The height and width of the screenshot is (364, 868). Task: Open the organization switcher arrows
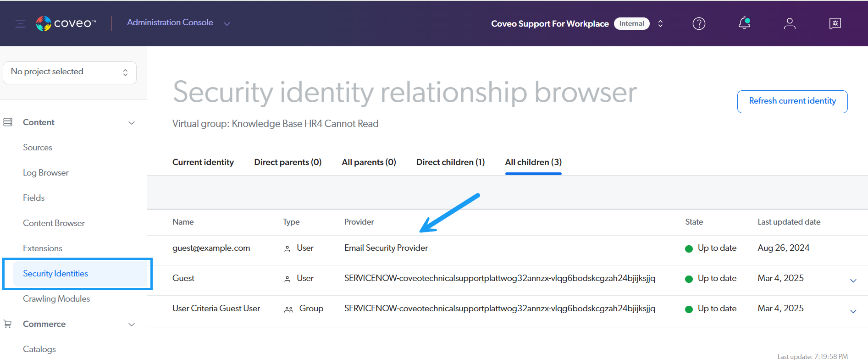(x=660, y=23)
